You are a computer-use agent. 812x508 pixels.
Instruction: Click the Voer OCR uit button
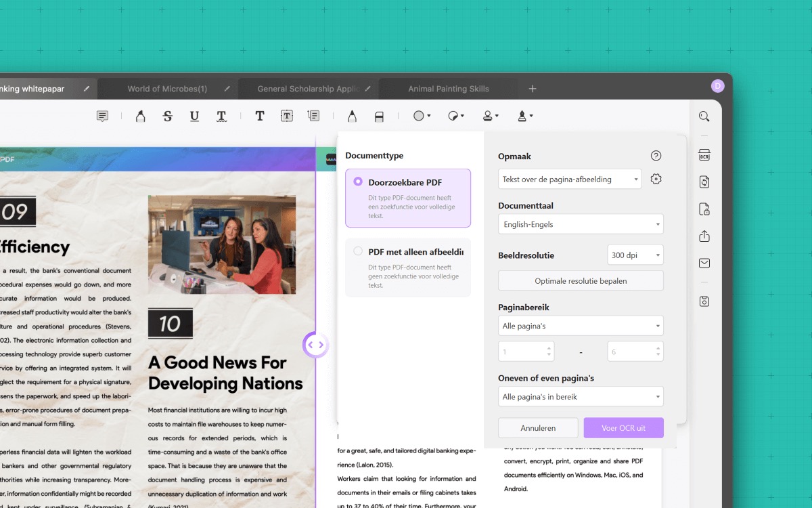click(623, 428)
